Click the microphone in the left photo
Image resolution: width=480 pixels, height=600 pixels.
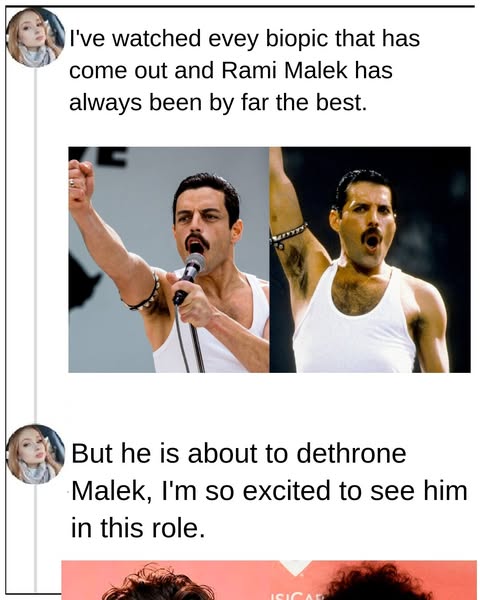(x=189, y=277)
